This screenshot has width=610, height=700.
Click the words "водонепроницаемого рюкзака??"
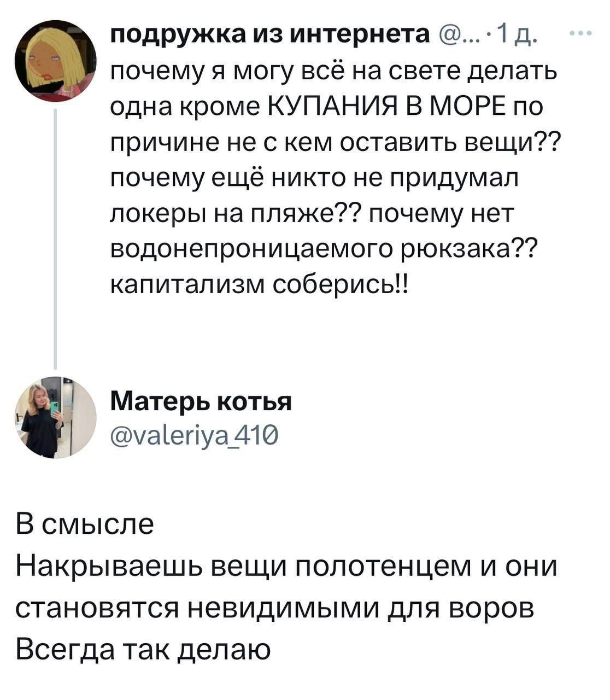click(x=324, y=248)
